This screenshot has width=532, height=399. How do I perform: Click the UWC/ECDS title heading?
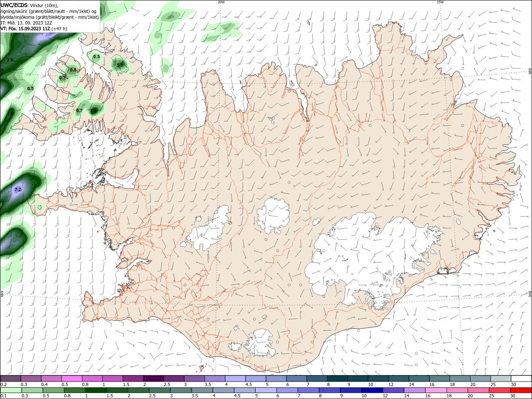(x=14, y=5)
